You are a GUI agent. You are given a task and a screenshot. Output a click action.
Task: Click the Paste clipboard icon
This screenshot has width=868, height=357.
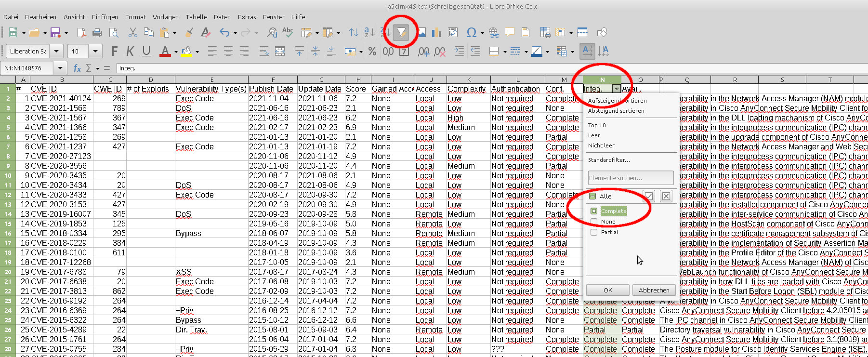click(x=164, y=32)
